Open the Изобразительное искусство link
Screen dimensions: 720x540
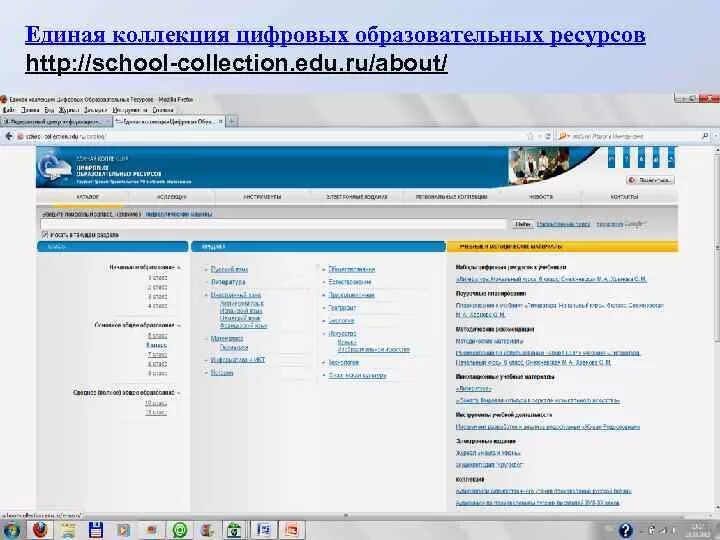click(373, 350)
